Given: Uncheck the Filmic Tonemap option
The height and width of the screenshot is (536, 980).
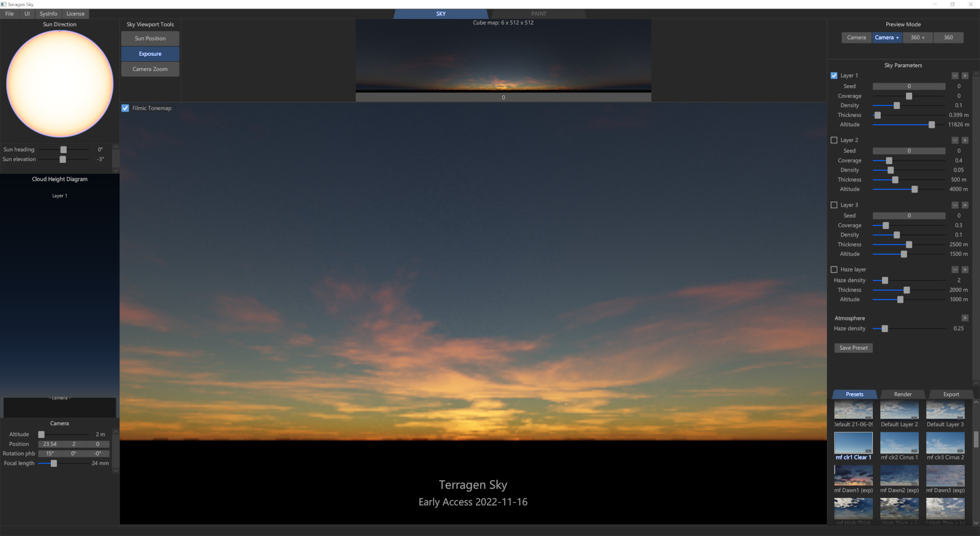Looking at the screenshot, I should [126, 108].
